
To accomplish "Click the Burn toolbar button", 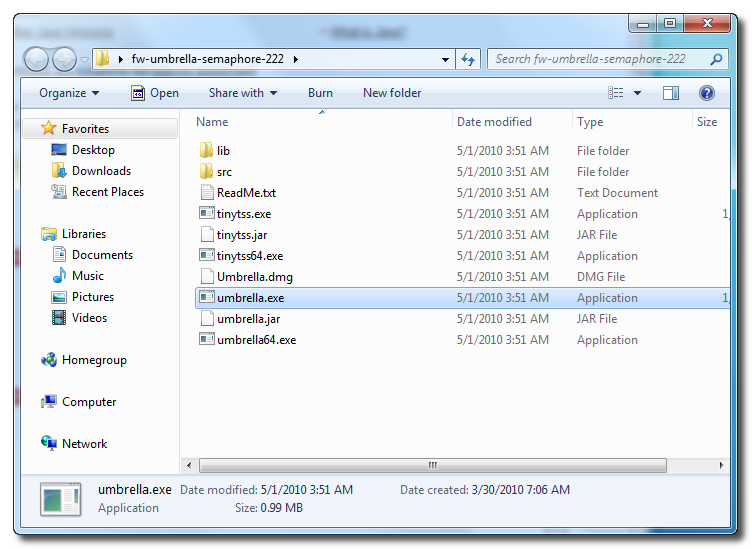I will click(320, 93).
